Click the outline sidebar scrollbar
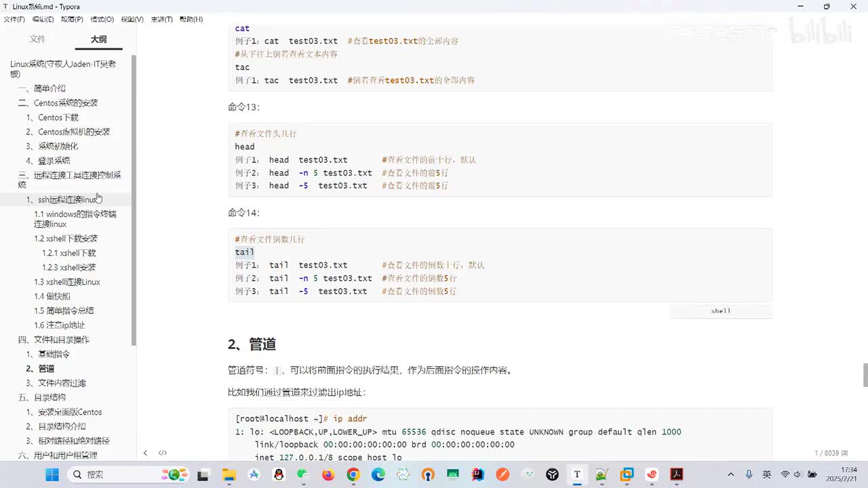 [x=134, y=200]
